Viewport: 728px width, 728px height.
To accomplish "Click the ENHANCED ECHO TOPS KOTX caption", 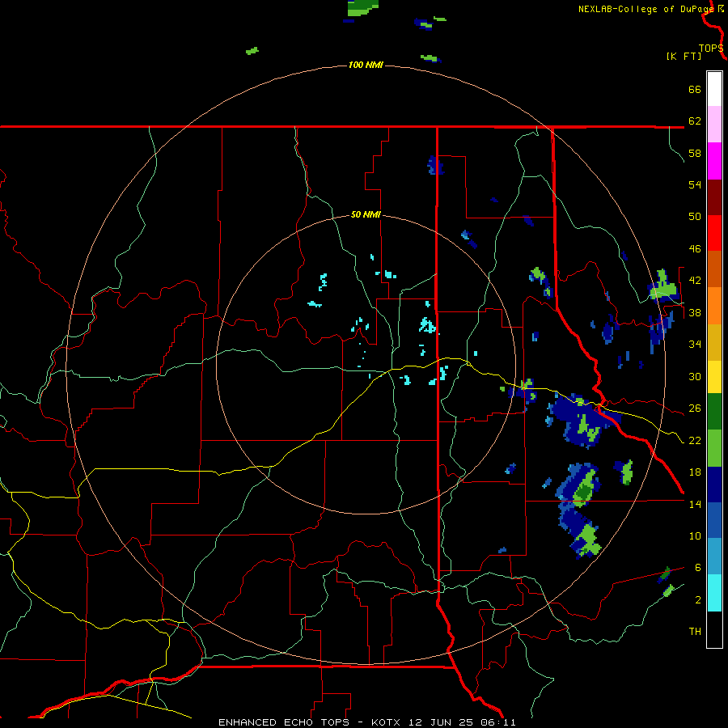I will pyautogui.click(x=366, y=722).
